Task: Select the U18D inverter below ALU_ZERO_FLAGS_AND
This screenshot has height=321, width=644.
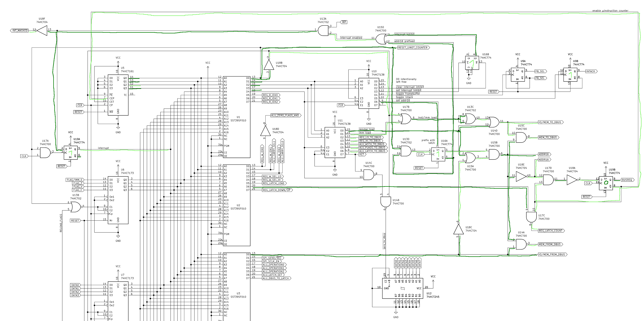Action: coord(265,130)
